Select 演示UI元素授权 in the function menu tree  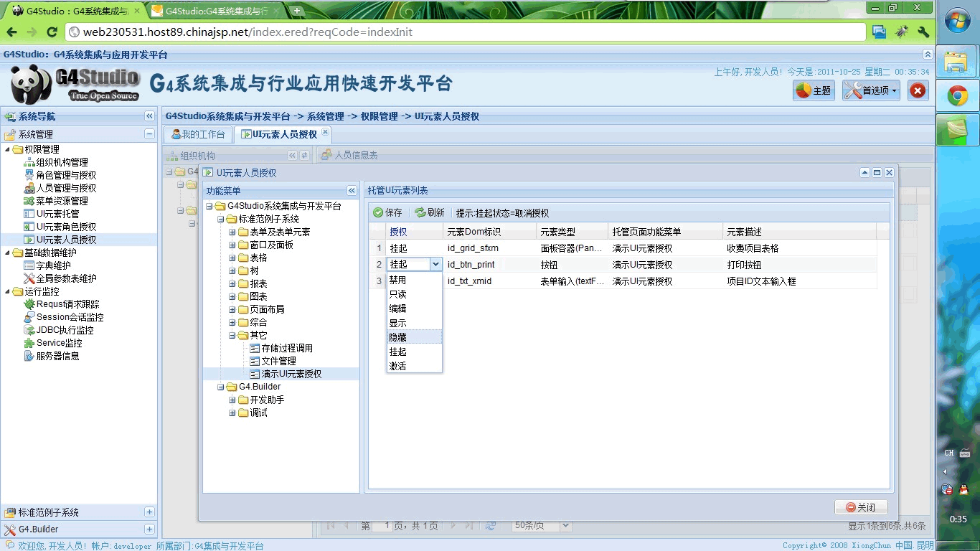click(291, 374)
